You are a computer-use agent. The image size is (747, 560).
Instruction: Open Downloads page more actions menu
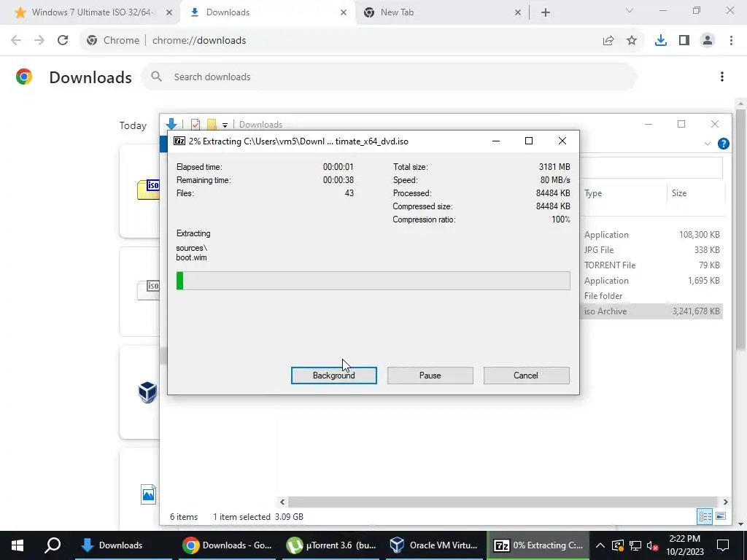(x=722, y=77)
